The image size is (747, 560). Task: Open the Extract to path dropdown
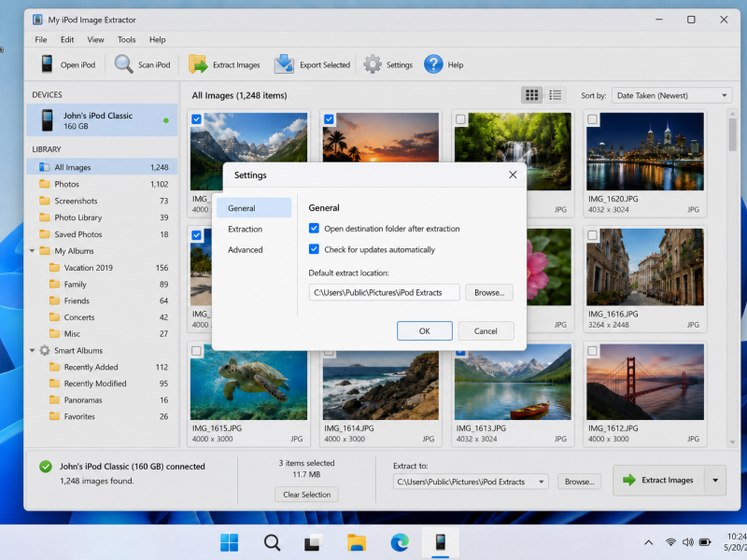[x=542, y=482]
